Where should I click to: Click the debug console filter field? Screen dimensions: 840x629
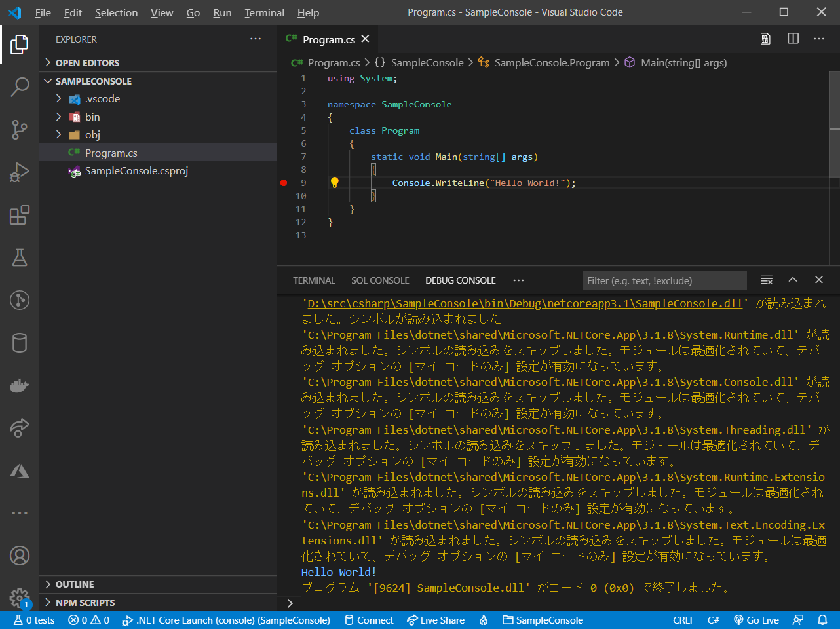point(664,280)
